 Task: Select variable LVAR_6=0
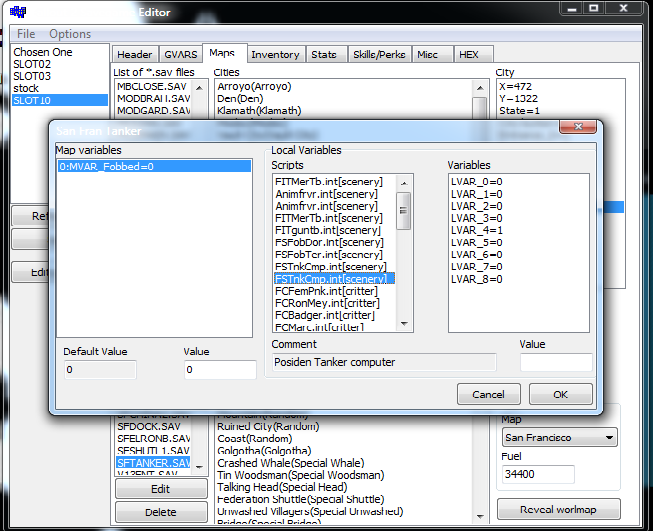click(476, 254)
